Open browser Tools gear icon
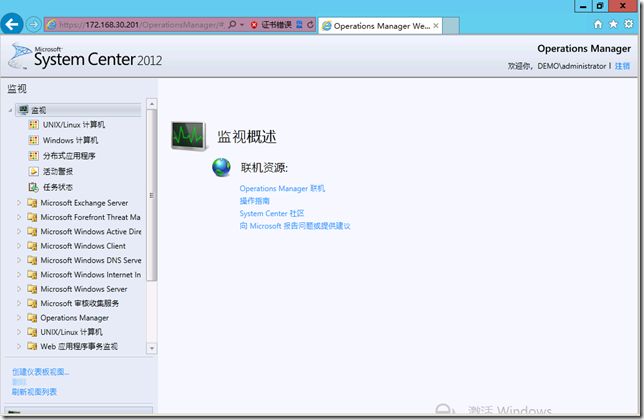The image size is (644, 420). coord(629,24)
